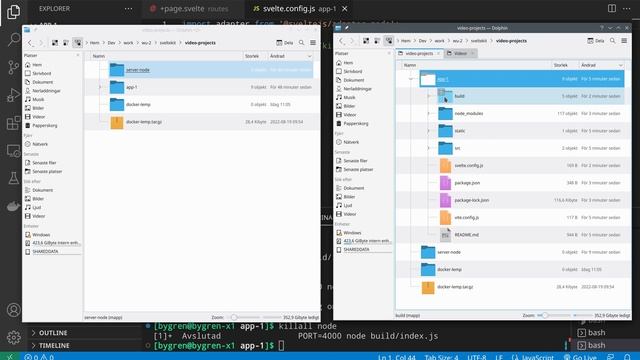Open hamburger menu in the left Dolphin window
This screenshot has width=640, height=360.
[x=313, y=42]
